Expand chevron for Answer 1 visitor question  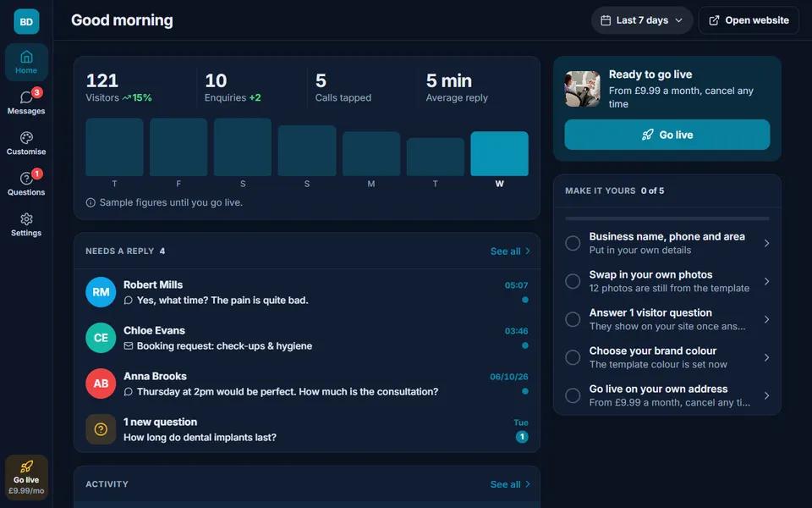[x=766, y=319]
